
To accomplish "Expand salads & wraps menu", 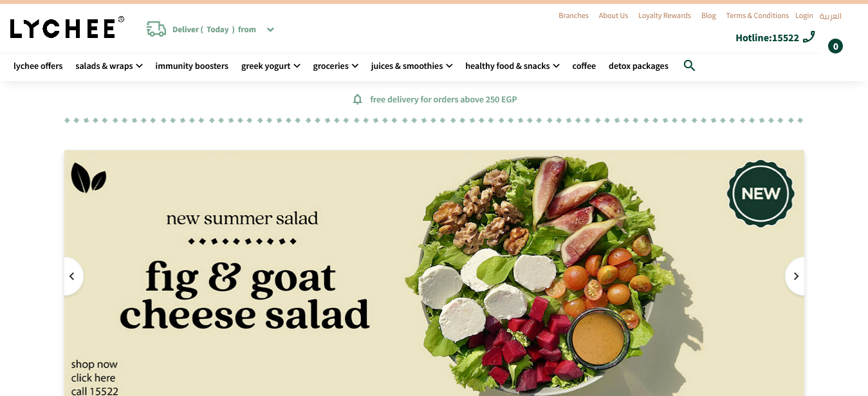I will pyautogui.click(x=109, y=66).
